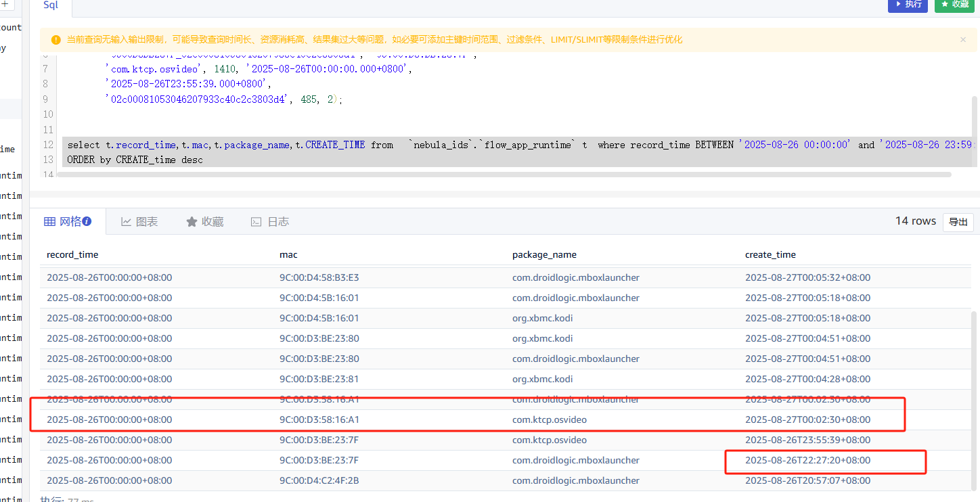Select the com.ktcp.osvideo cell with MAC 9C:00:D3:58:16:A1
The width and height of the screenshot is (980, 502).
(549, 420)
